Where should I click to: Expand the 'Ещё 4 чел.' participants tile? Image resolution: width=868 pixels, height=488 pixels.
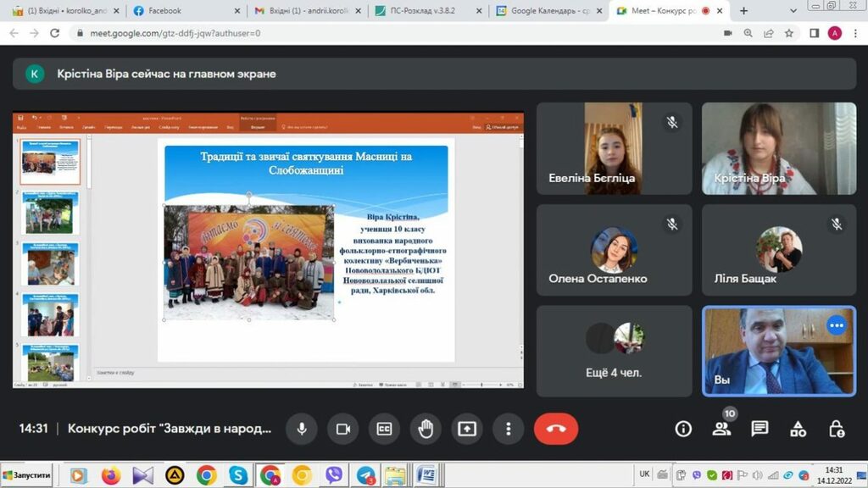click(614, 351)
